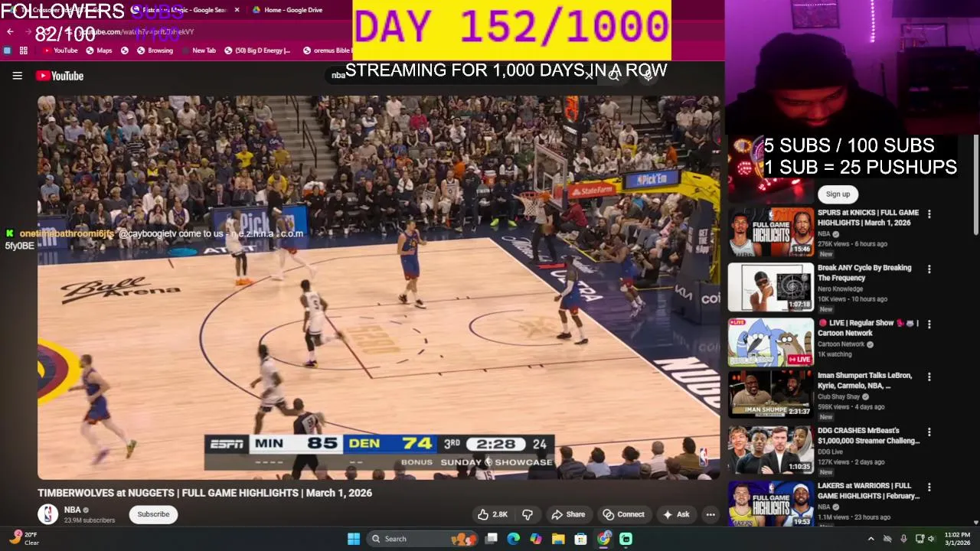Click the Ask button under the video
This screenshot has height=551, width=980.
(x=676, y=514)
